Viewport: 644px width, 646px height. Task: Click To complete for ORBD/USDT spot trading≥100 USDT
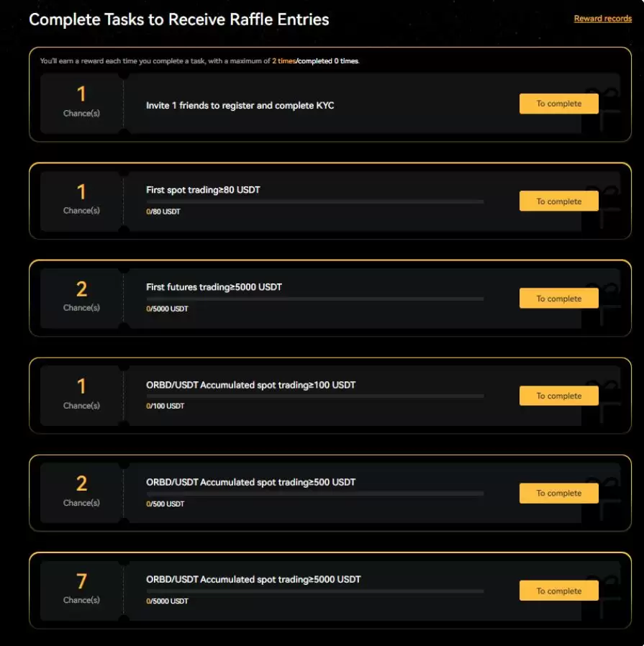(558, 396)
